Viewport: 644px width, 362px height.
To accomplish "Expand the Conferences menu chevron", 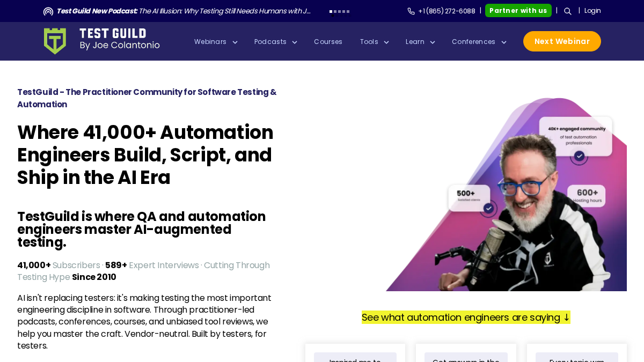I will [503, 42].
